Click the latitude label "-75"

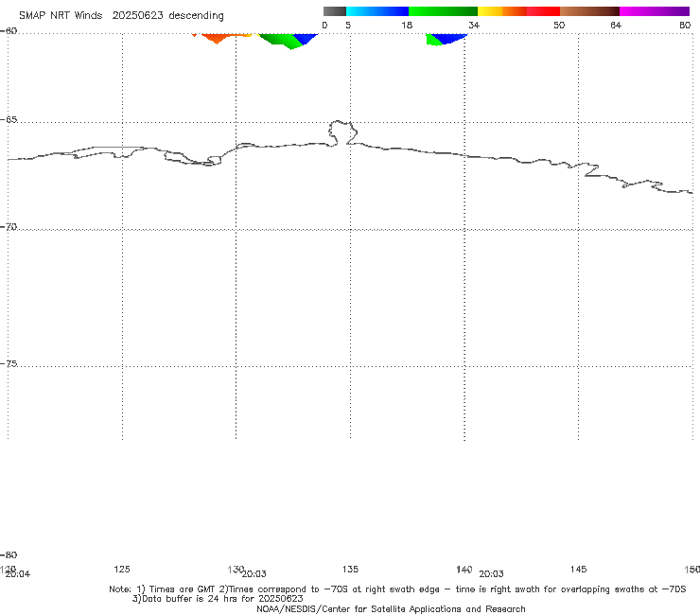9,363
